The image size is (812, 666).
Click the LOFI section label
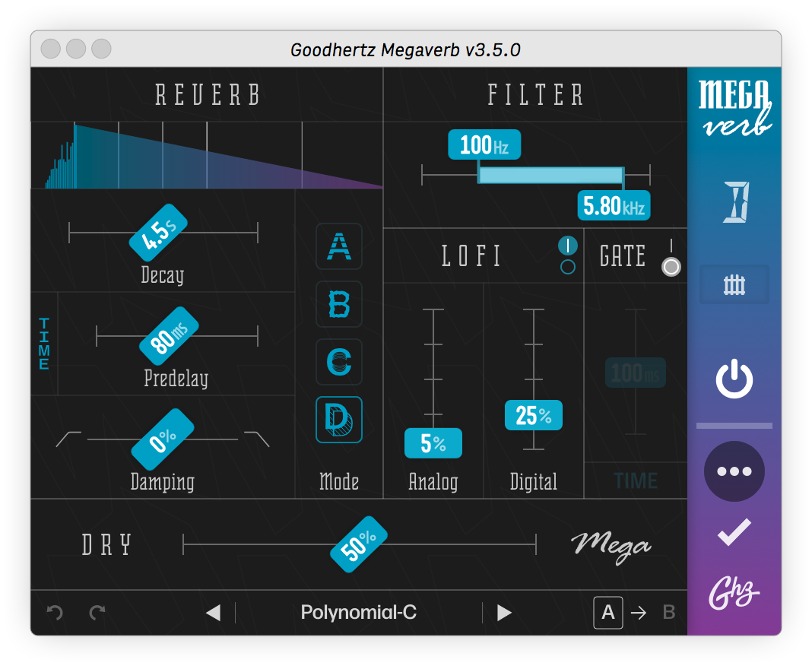(471, 256)
